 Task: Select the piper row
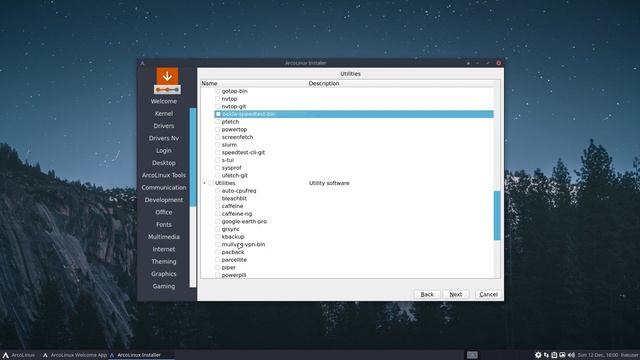(353, 267)
